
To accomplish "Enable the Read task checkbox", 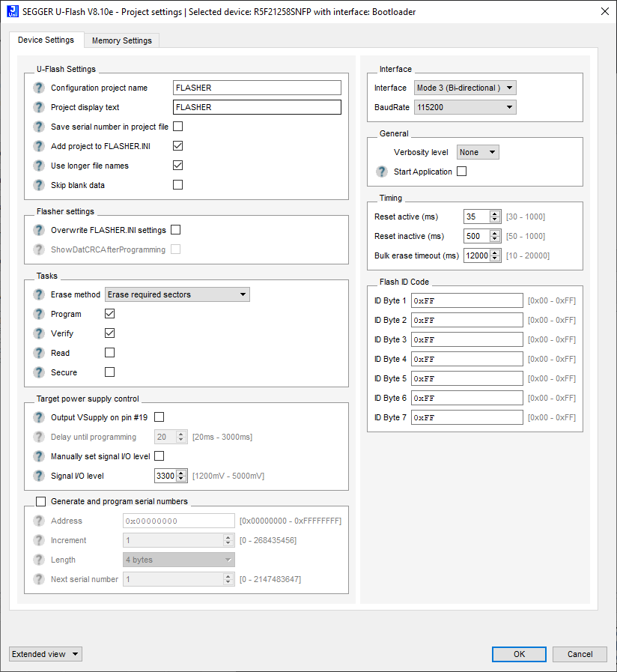I will pos(109,353).
